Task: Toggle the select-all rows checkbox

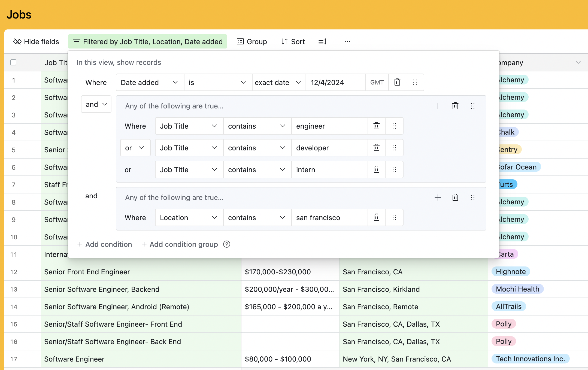Action: pyautogui.click(x=13, y=62)
